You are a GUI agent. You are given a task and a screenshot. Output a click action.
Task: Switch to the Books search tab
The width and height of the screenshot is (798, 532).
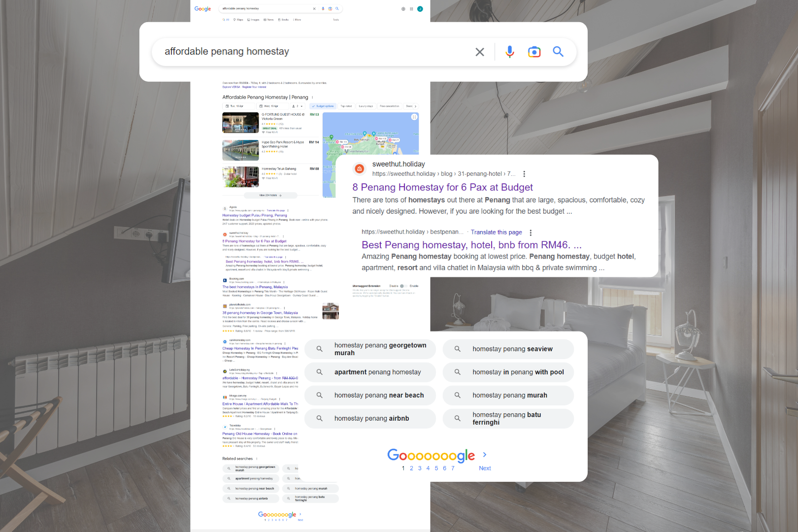pos(283,20)
